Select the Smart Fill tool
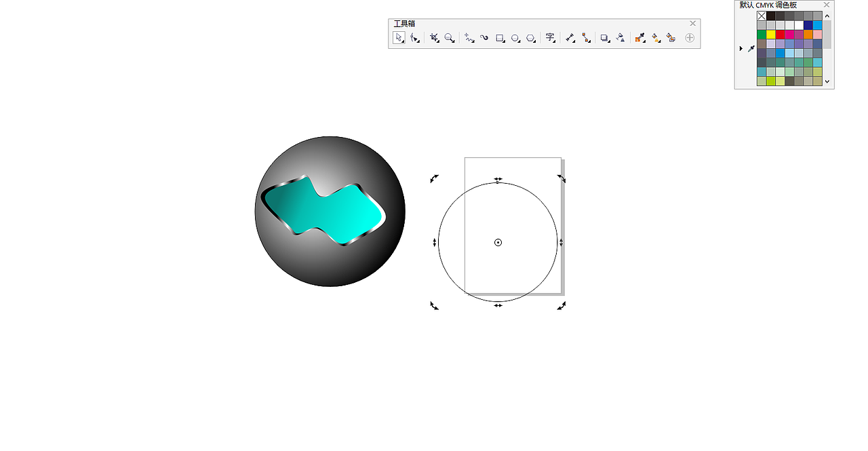This screenshot has width=868, height=451. [671, 38]
